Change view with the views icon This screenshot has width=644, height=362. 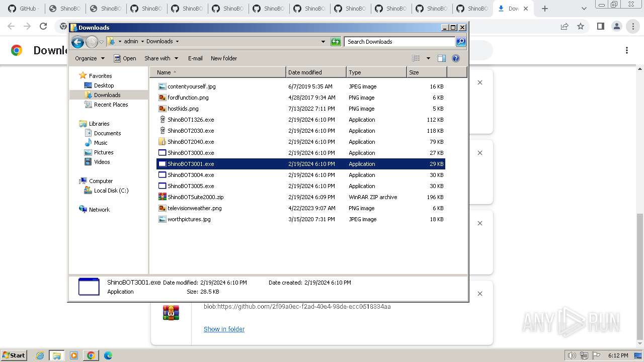416,58
